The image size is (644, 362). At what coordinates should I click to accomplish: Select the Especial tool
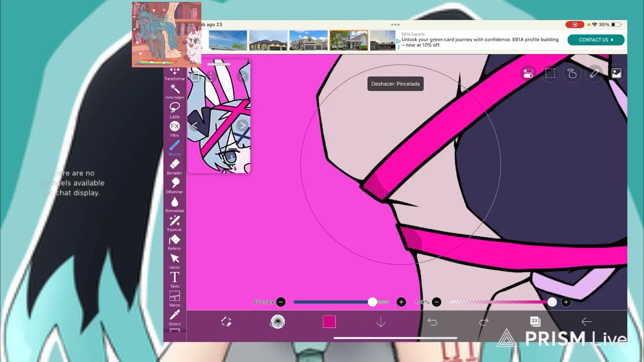point(175,223)
